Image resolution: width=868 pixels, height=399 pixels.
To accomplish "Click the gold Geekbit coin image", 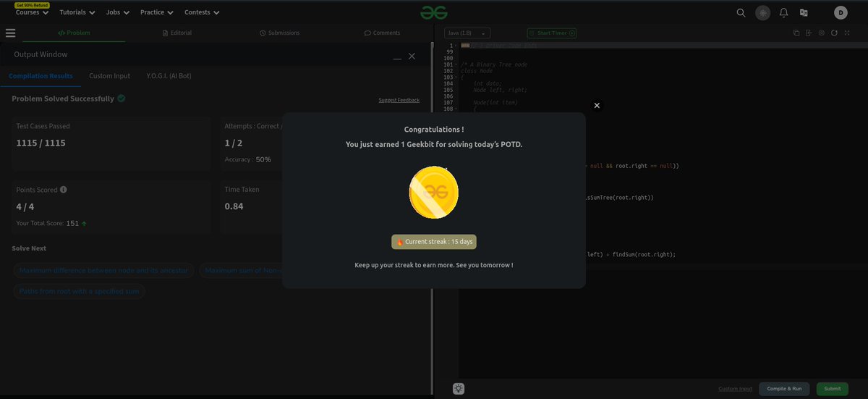I will (433, 193).
